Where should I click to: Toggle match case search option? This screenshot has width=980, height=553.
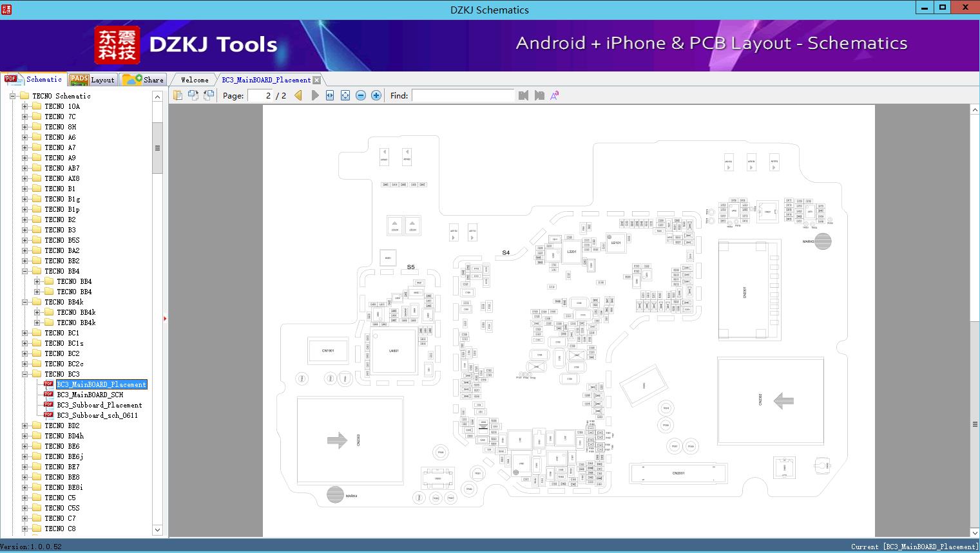555,95
